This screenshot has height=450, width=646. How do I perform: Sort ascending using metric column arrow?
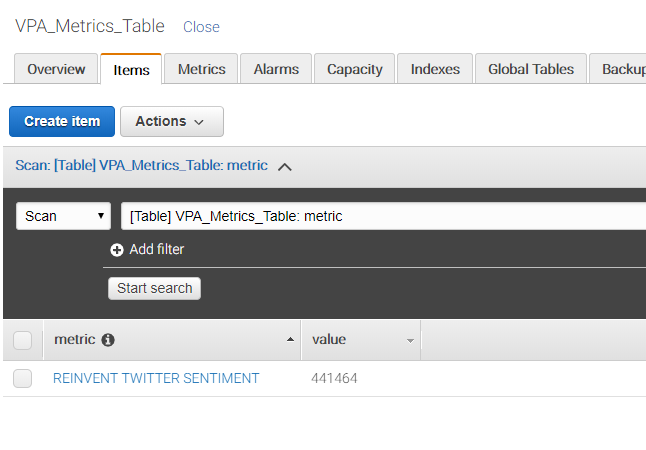tap(290, 340)
